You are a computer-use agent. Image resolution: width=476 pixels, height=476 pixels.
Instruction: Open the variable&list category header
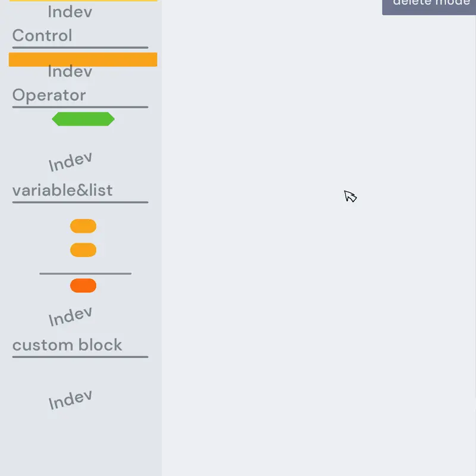[62, 190]
